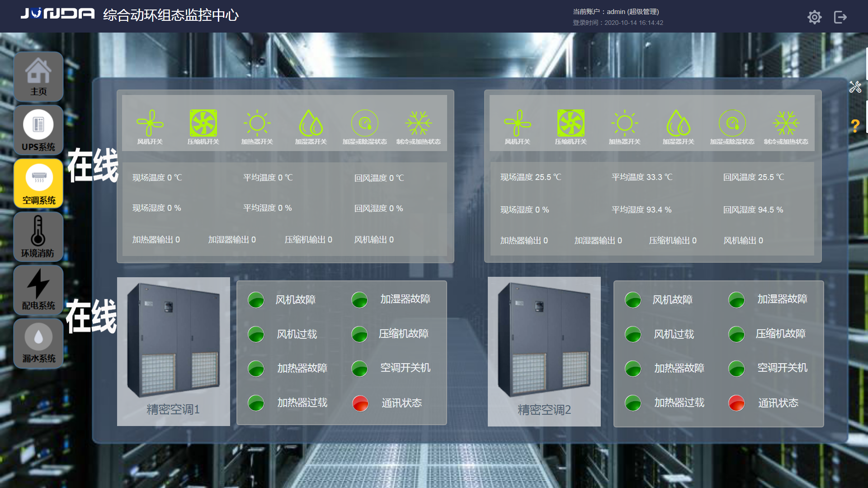Open the settings gear in header
The height and width of the screenshot is (488, 868).
tap(814, 17)
